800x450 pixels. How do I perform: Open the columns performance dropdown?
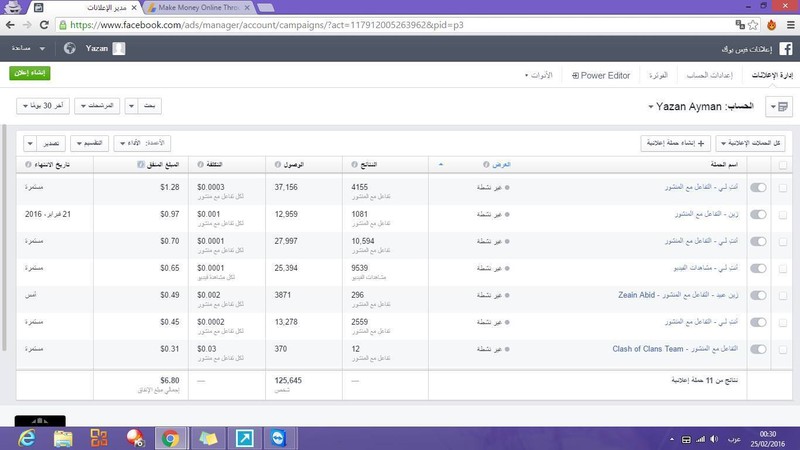pyautogui.click(x=142, y=143)
